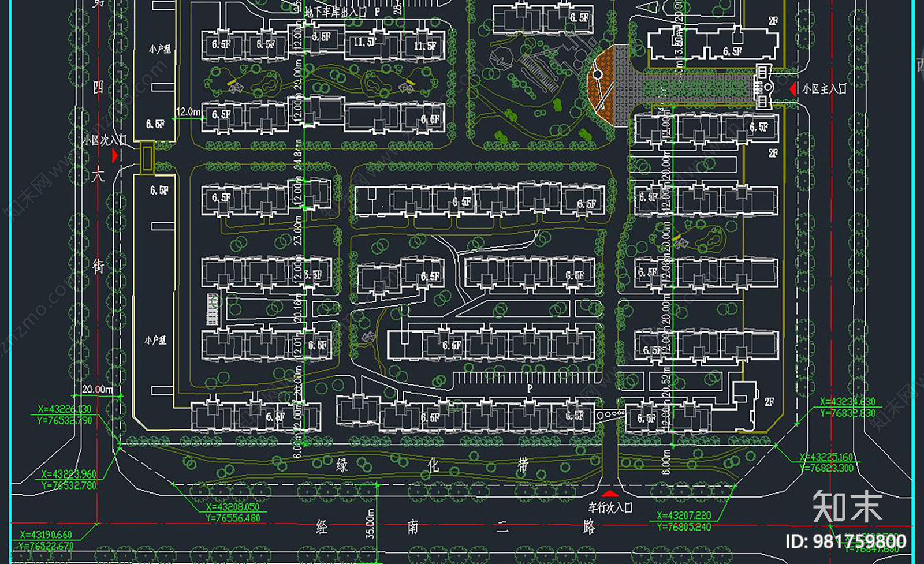Select coordinate text X=43207.220

click(684, 516)
